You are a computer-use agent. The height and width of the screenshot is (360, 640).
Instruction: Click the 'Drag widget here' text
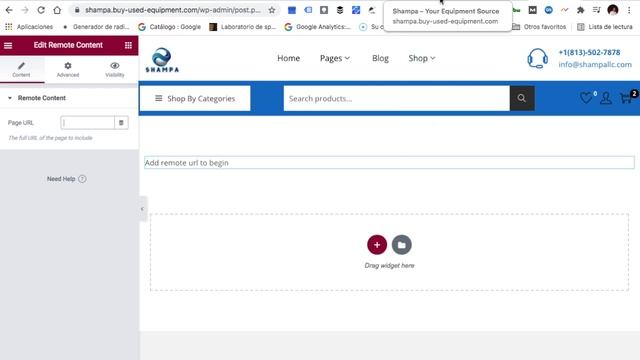point(389,266)
